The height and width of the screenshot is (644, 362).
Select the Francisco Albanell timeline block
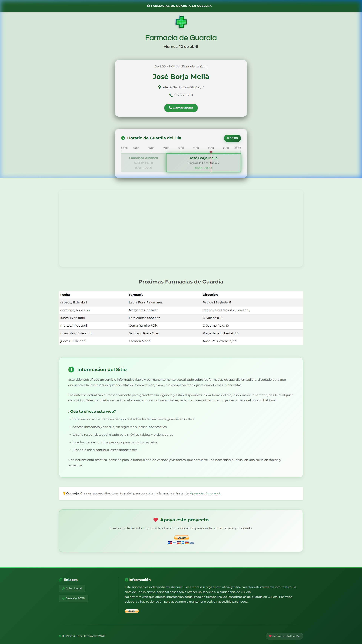pyautogui.click(x=143, y=163)
